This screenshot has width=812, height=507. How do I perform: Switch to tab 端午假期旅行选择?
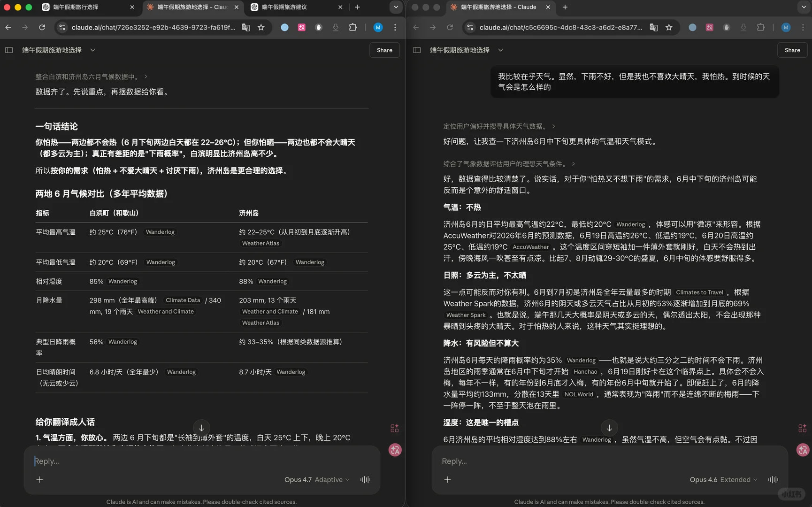point(87,7)
